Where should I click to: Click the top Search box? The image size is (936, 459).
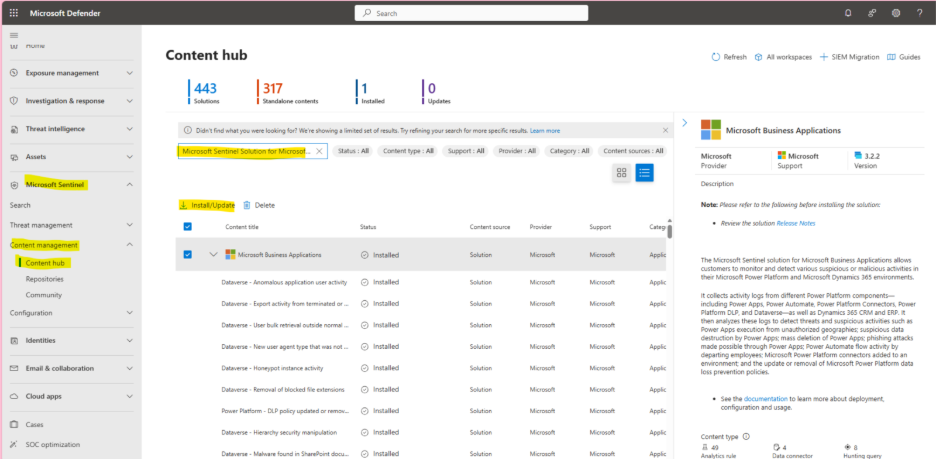471,13
